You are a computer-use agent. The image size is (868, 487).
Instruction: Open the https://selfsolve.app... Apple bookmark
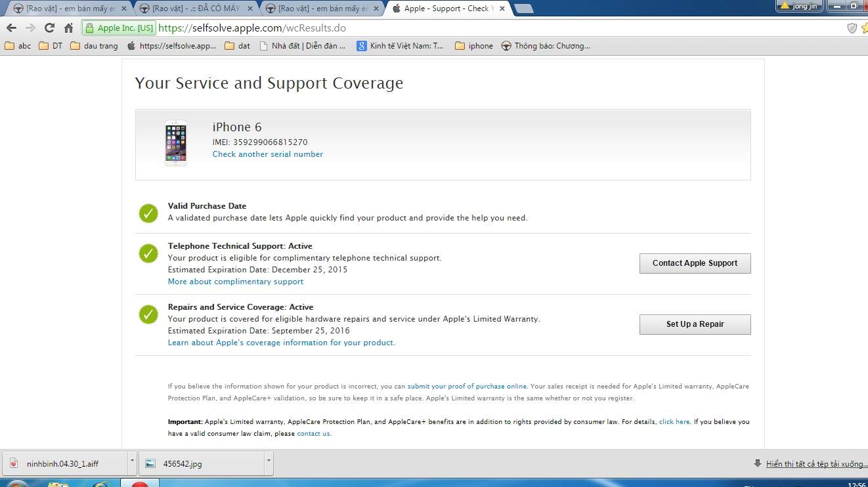(171, 46)
